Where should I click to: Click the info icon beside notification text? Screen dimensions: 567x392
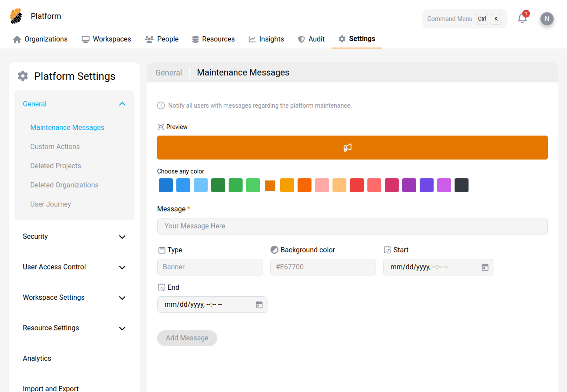pyautogui.click(x=161, y=106)
